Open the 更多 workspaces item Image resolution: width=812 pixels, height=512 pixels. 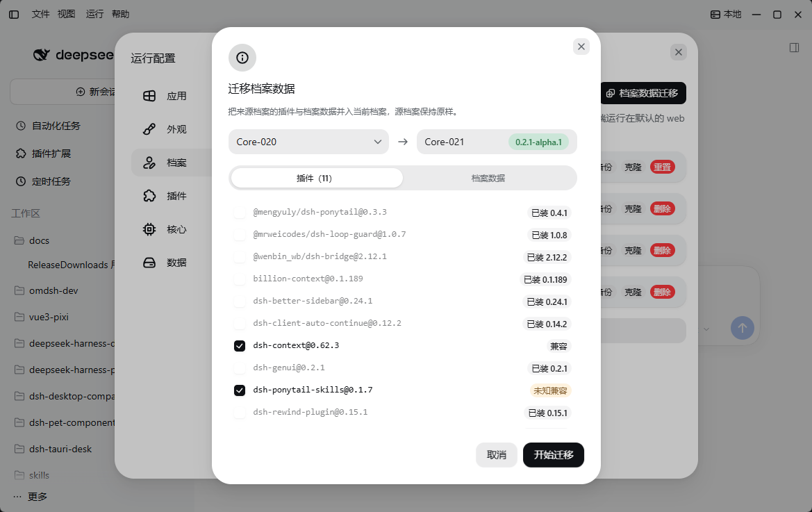38,497
